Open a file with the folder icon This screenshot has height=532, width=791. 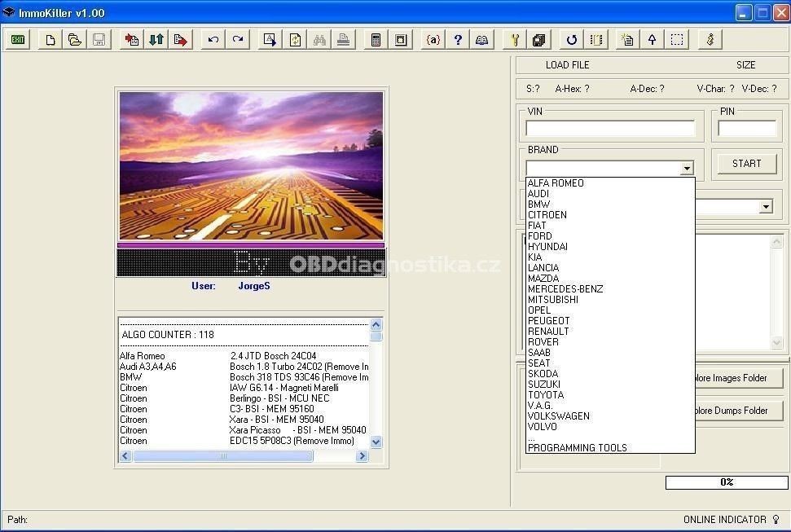(x=75, y=40)
